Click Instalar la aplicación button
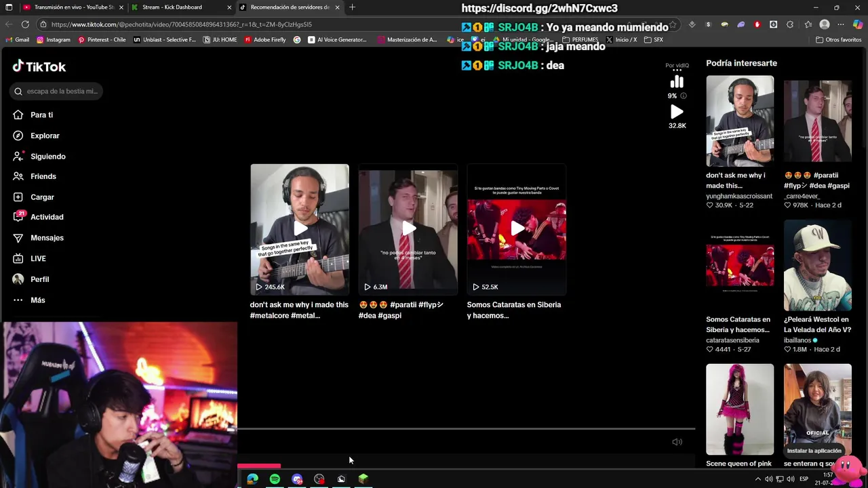This screenshot has height=488, width=868. tap(814, 451)
